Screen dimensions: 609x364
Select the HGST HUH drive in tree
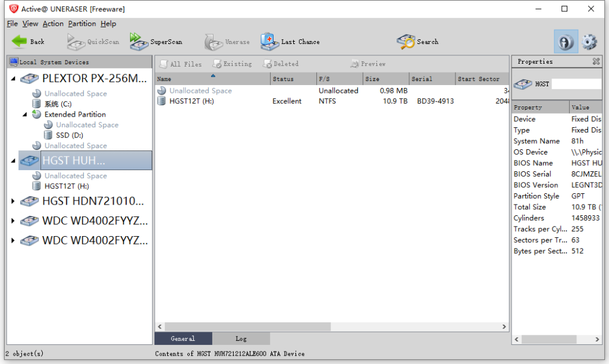(x=86, y=161)
